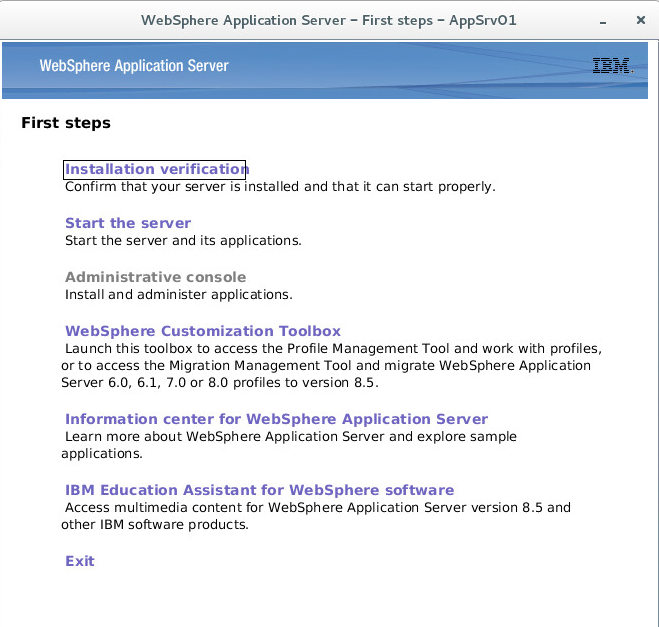This screenshot has height=627, width=659.
Task: Click the First steps heading
Action: coord(66,123)
